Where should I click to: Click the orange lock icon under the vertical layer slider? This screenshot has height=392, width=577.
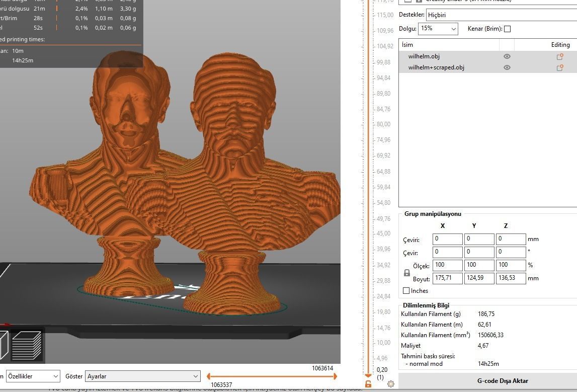point(368,384)
